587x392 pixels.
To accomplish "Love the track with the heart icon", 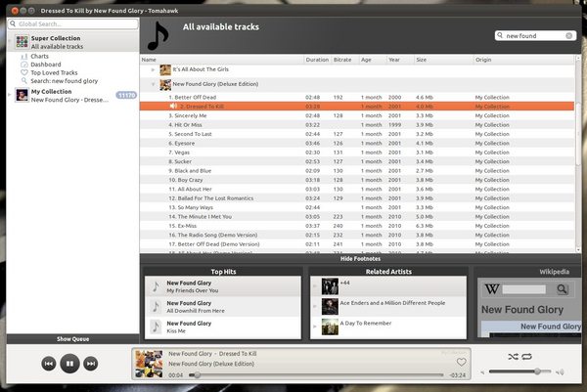I will 461,362.
